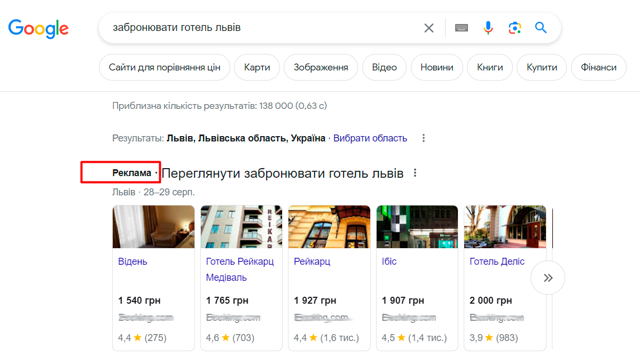This screenshot has height=364, width=640.
Task: Open three-dot menu beside Вибрати область
Action: (x=424, y=138)
